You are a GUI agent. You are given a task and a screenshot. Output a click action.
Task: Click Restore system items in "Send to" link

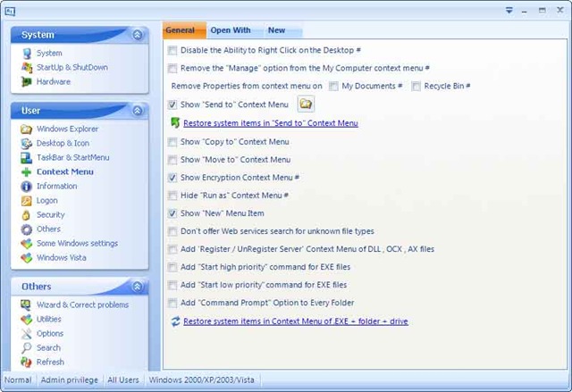coord(270,123)
